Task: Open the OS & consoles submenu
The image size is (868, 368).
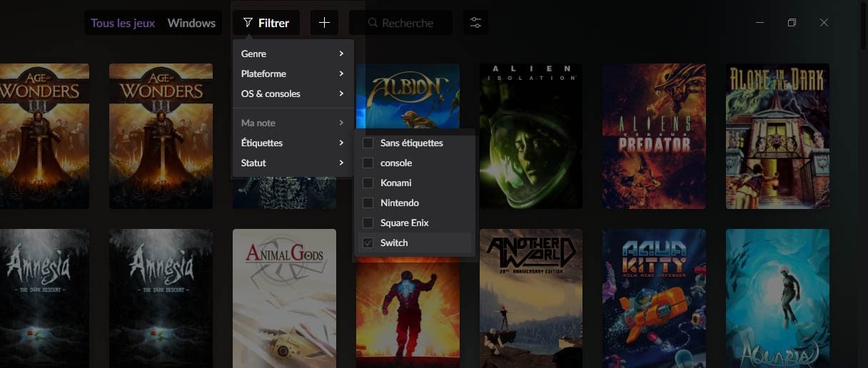Action: [293, 94]
